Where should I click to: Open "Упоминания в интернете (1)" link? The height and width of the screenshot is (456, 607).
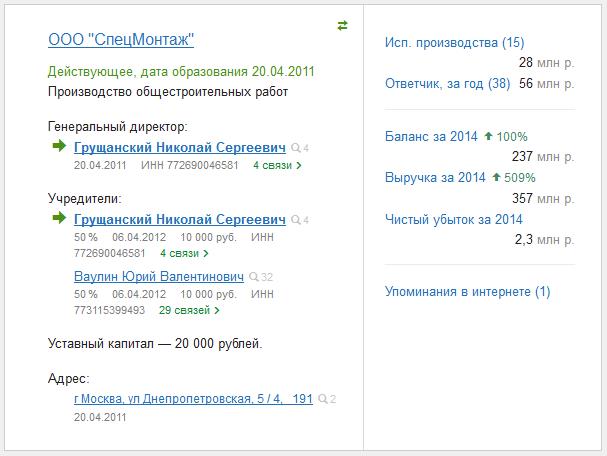pyautogui.click(x=467, y=292)
